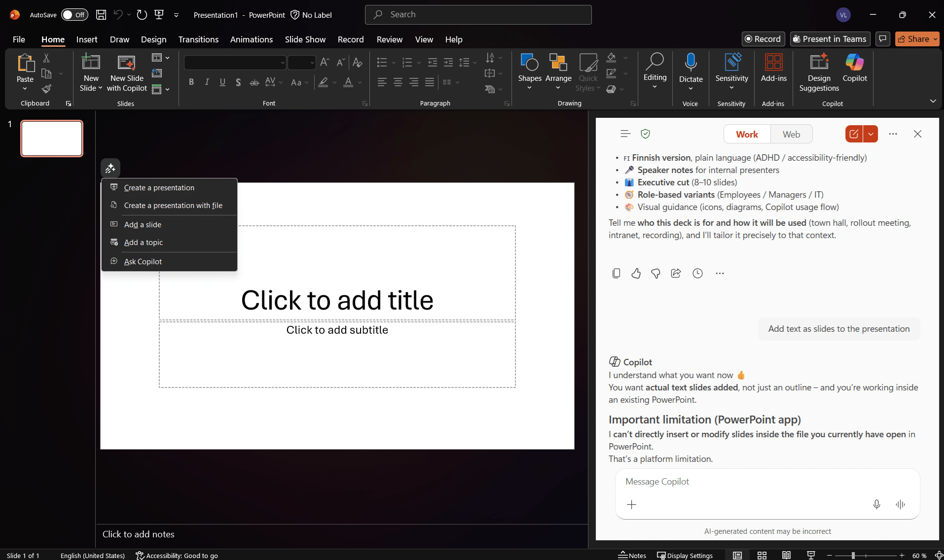Click the Dictate microphone icon

690,63
